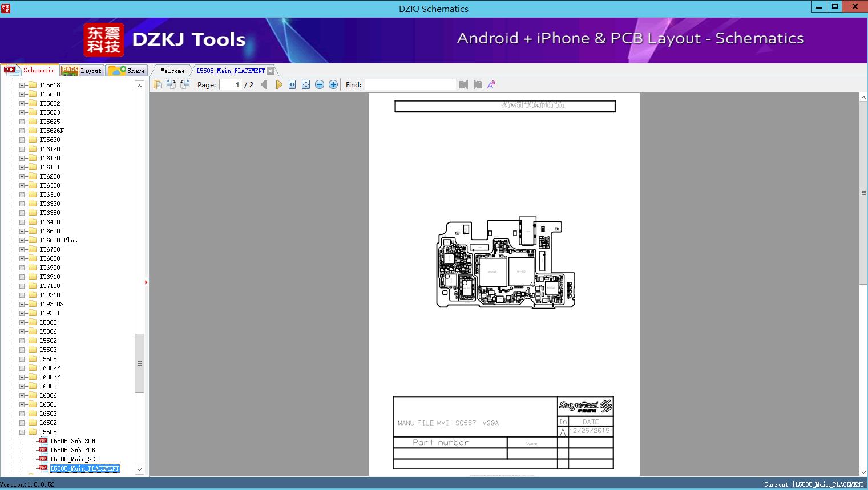The width and height of the screenshot is (868, 490).
Task: Open the Share tab
Action: click(127, 71)
